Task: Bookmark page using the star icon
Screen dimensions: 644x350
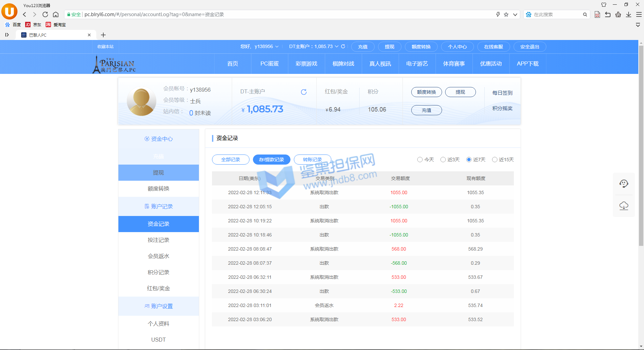Action: tap(506, 14)
